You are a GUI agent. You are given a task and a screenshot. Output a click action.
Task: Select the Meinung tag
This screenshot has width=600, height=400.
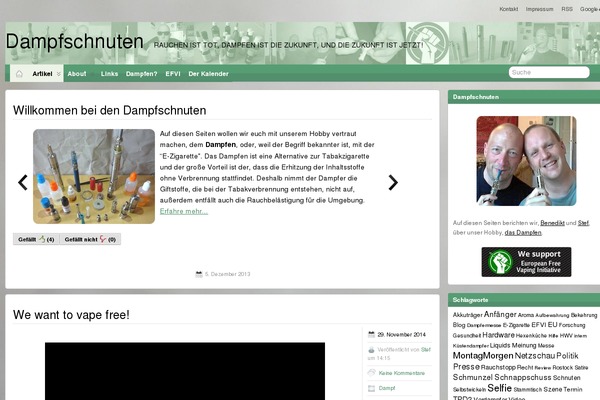(x=524, y=345)
